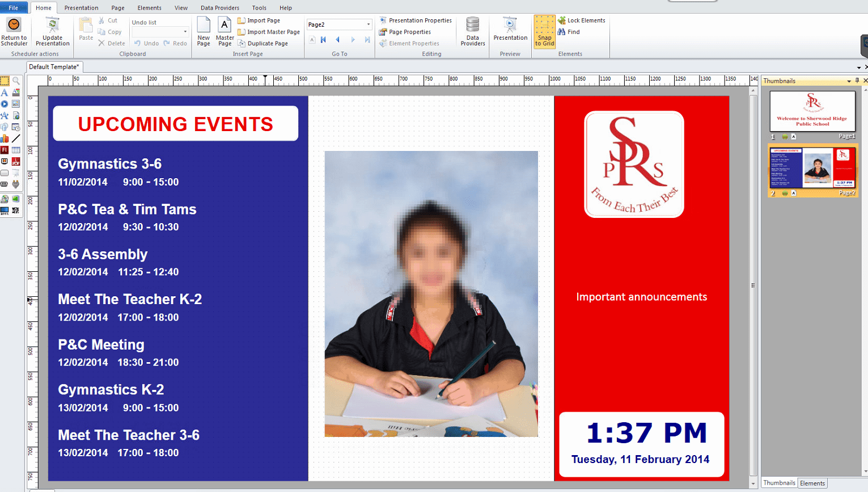Pick the Flash element tool
This screenshot has height=492, width=868.
click(x=5, y=150)
